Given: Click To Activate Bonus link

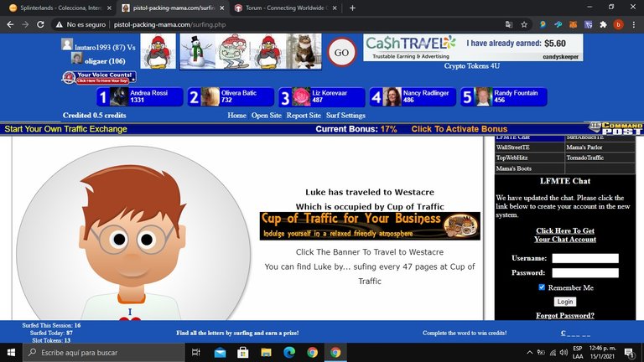Looking at the screenshot, I should [x=460, y=129].
